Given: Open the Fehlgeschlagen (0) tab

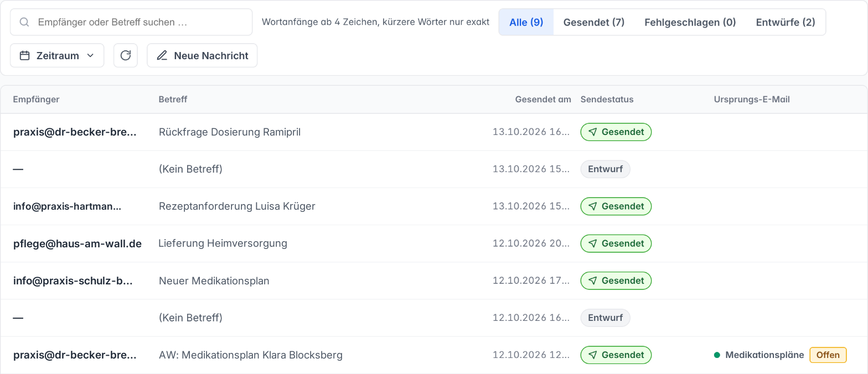Looking at the screenshot, I should coord(690,22).
